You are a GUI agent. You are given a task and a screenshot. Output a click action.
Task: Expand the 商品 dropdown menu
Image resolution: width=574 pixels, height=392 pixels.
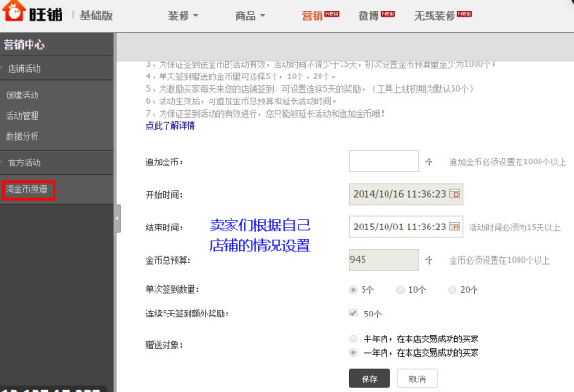pos(250,15)
